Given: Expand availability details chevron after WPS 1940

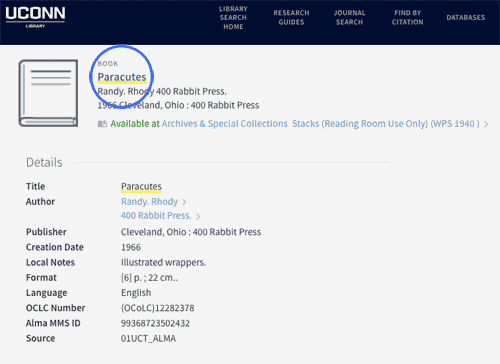Looking at the screenshot, I should [486, 124].
